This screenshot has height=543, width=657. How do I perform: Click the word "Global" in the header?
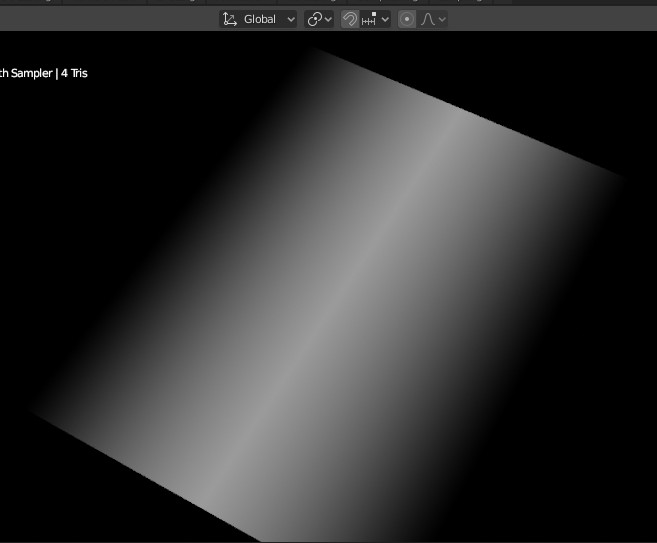click(x=260, y=19)
